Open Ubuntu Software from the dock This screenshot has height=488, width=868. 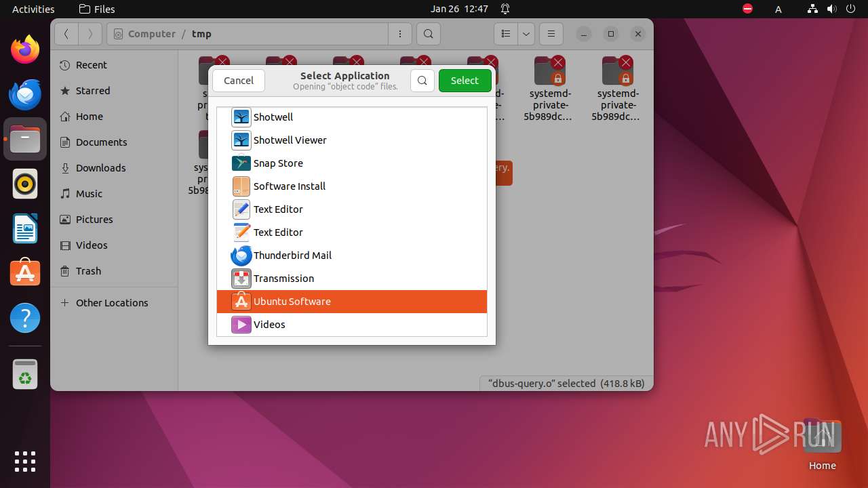(25, 273)
